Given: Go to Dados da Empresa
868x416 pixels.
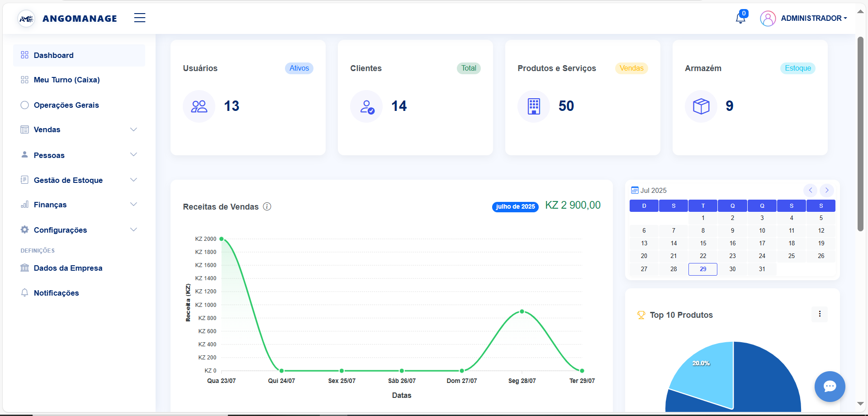Looking at the screenshot, I should click(x=68, y=268).
